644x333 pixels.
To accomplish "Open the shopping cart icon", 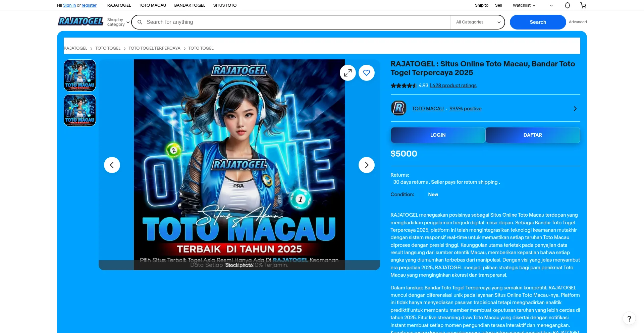I will 583,5.
